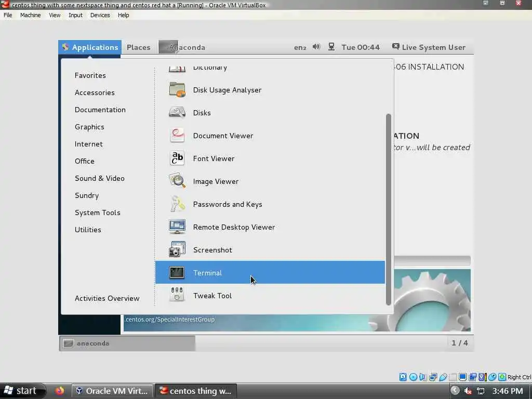This screenshot has width=532, height=399.
Task: Open the VirtualBox Help menu
Action: 124,15
